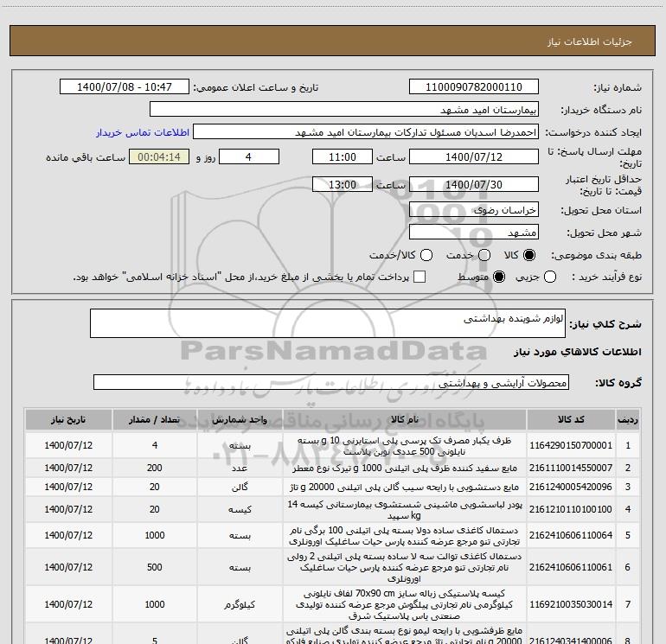This screenshot has width=666, height=644.
Task: Click the deadline hour field 11:00
Action: tap(343, 156)
